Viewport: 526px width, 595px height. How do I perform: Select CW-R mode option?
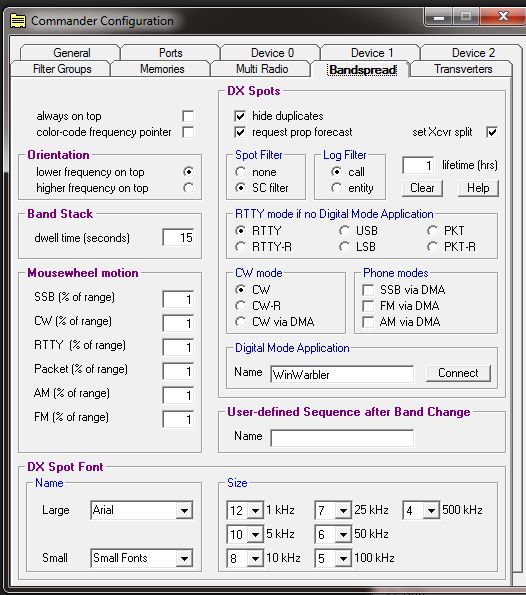coord(240,306)
